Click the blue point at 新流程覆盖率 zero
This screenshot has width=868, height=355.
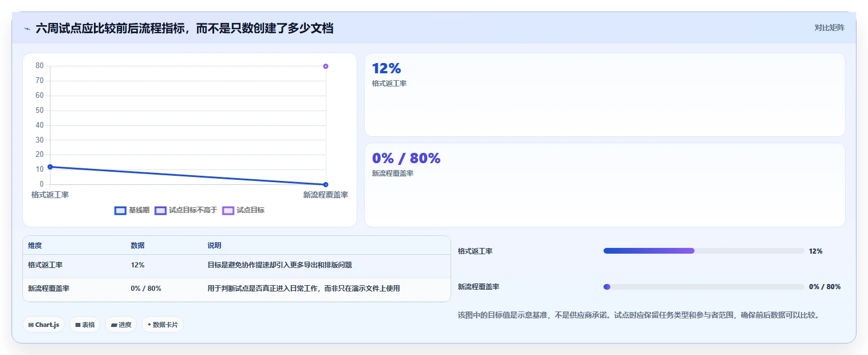coord(326,184)
